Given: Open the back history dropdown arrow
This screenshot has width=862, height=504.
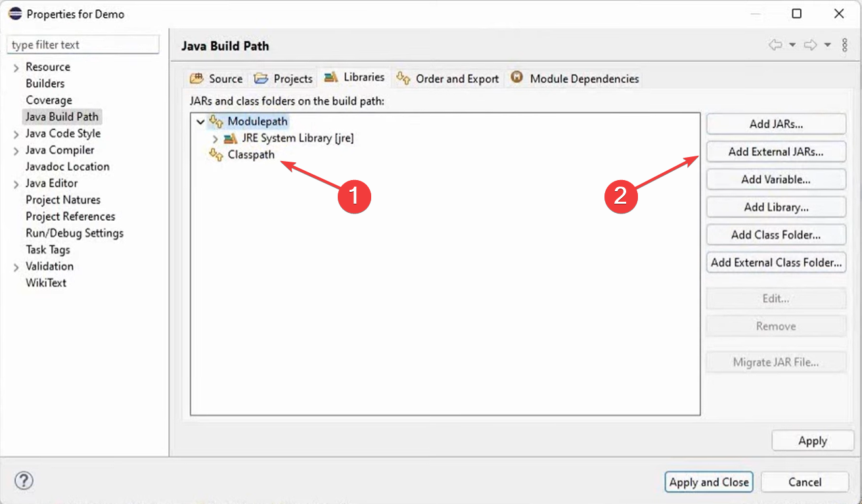Looking at the screenshot, I should tap(792, 45).
